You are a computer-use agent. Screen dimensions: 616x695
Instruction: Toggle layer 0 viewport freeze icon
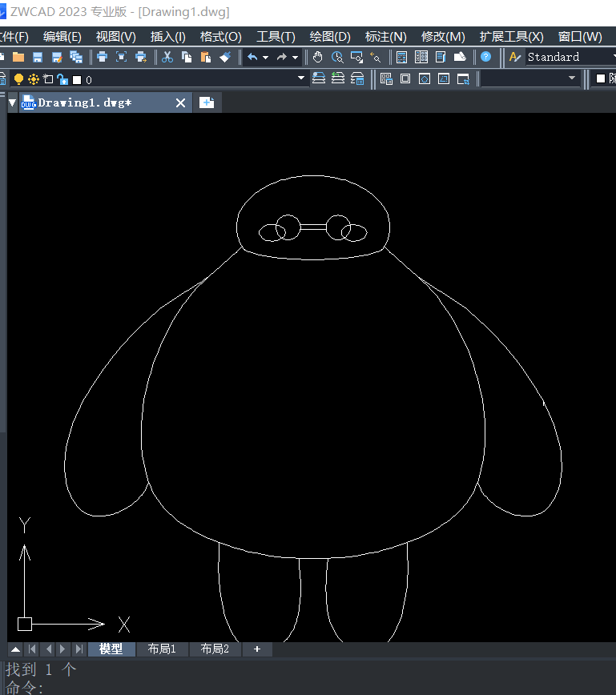pos(48,79)
